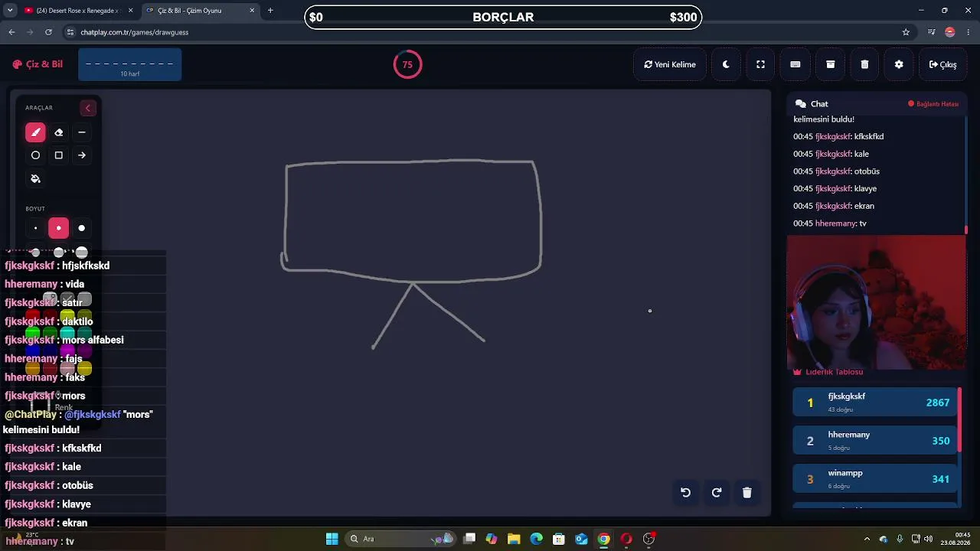This screenshot has height=551, width=980.
Task: Click the streamer webcam thumbnail
Action: (x=877, y=302)
